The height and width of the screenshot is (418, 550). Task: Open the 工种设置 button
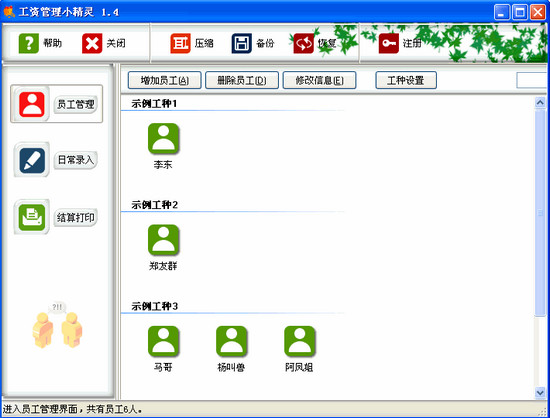(x=406, y=80)
